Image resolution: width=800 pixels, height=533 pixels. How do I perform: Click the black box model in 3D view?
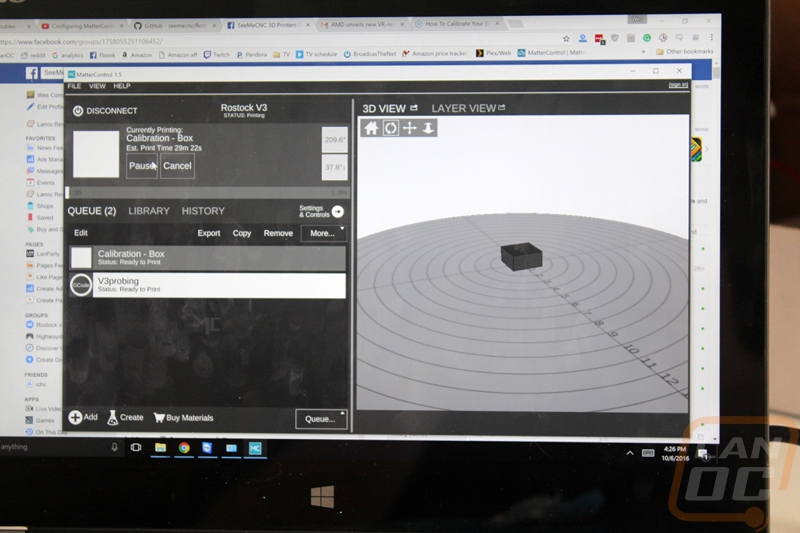tap(521, 256)
